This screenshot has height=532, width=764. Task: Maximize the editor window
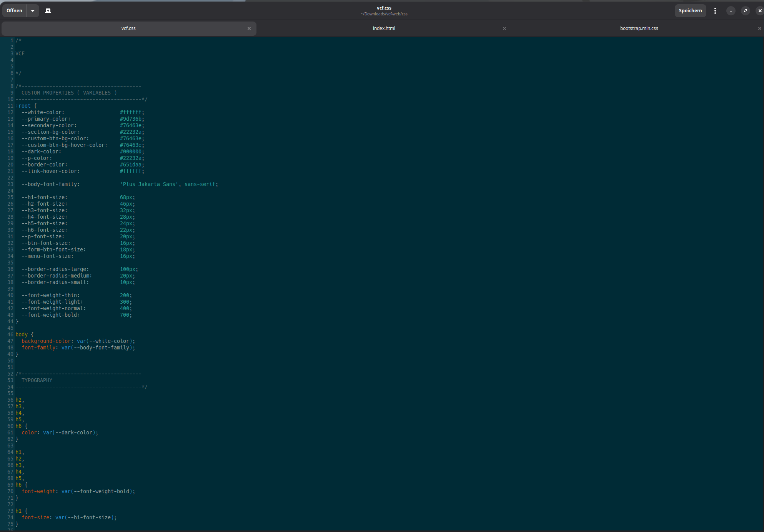(x=745, y=11)
